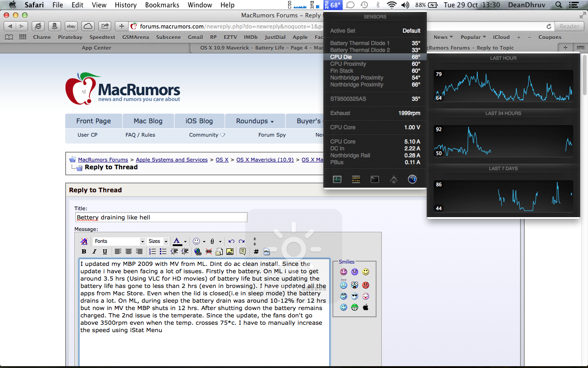Insert an unordered bullet list

[163, 252]
